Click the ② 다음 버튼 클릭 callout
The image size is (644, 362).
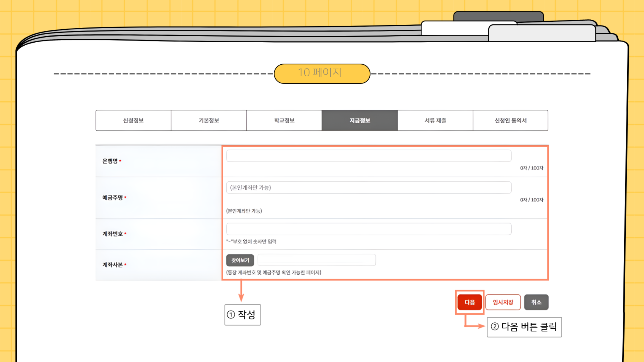coord(524,327)
